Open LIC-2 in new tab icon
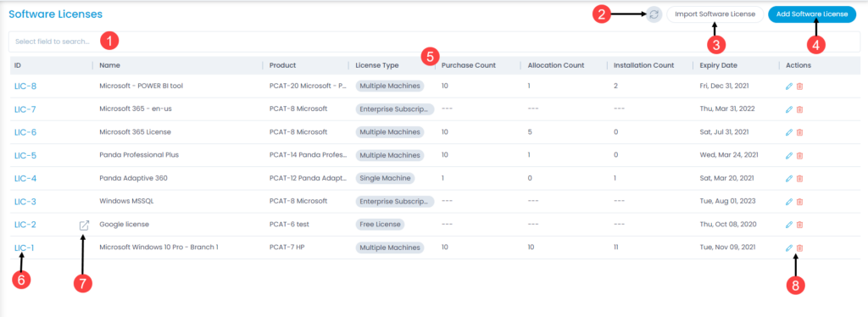This screenshot has height=317, width=868. 84,225
